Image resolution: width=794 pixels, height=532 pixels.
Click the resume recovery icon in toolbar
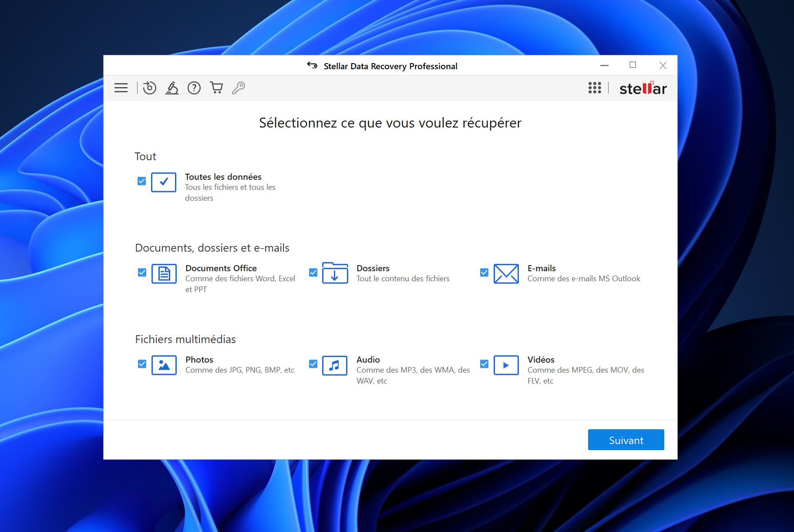(x=149, y=88)
